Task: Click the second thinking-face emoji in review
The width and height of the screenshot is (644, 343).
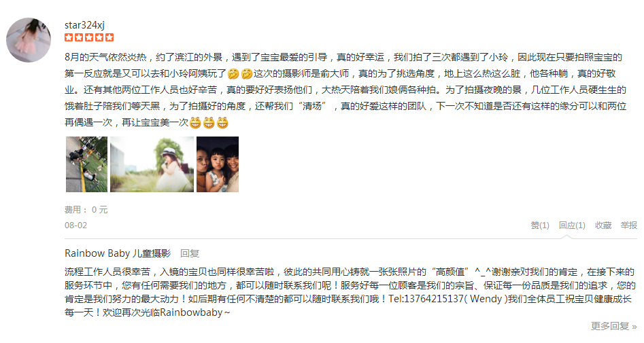Action: pos(246,74)
